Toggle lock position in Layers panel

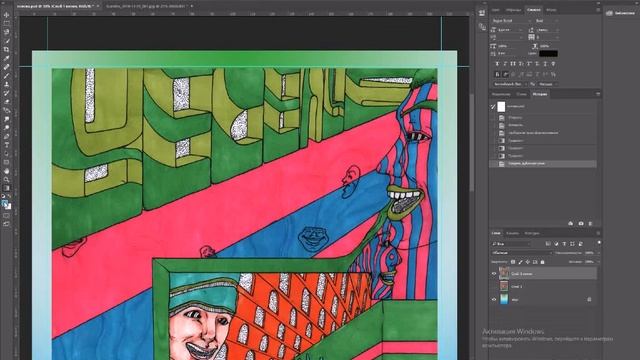click(528, 262)
